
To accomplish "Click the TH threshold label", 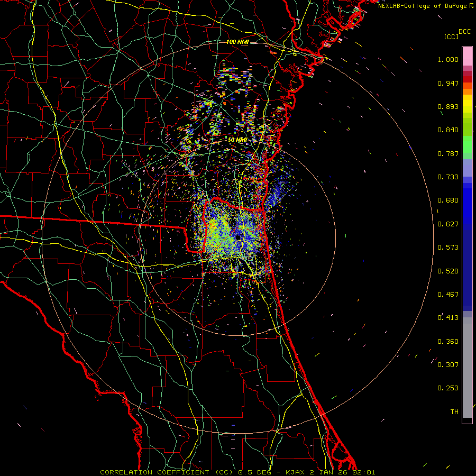I will (x=454, y=412).
